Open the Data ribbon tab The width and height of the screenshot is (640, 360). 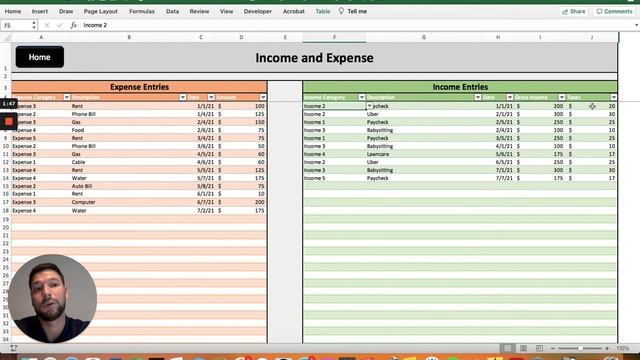pos(172,11)
